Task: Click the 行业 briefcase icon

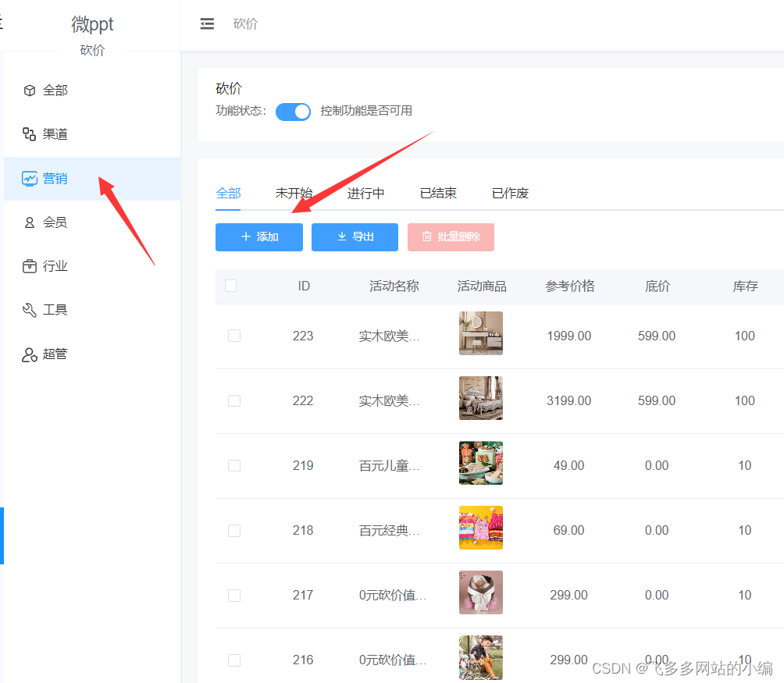Action: pyautogui.click(x=30, y=266)
